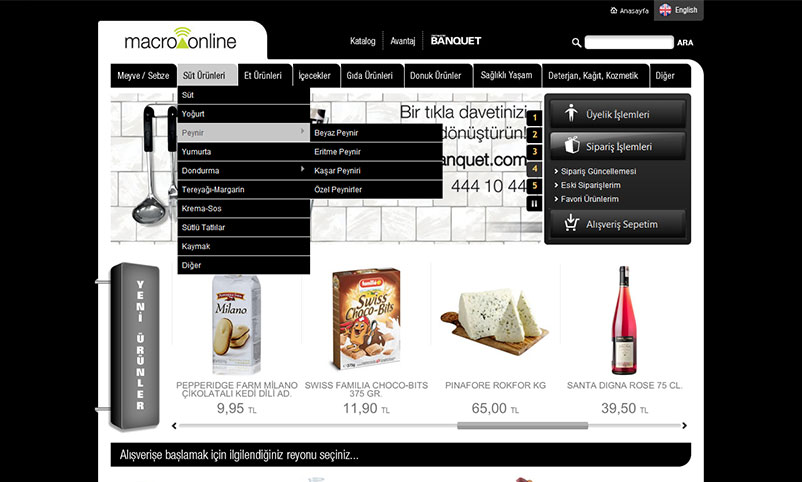Expand the Peynir submenu arrow
Viewport: 802px width, 482px height.
pyautogui.click(x=302, y=132)
